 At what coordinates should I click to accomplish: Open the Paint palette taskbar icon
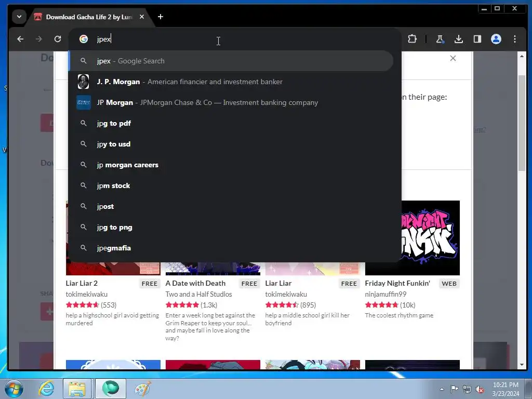coord(143,389)
